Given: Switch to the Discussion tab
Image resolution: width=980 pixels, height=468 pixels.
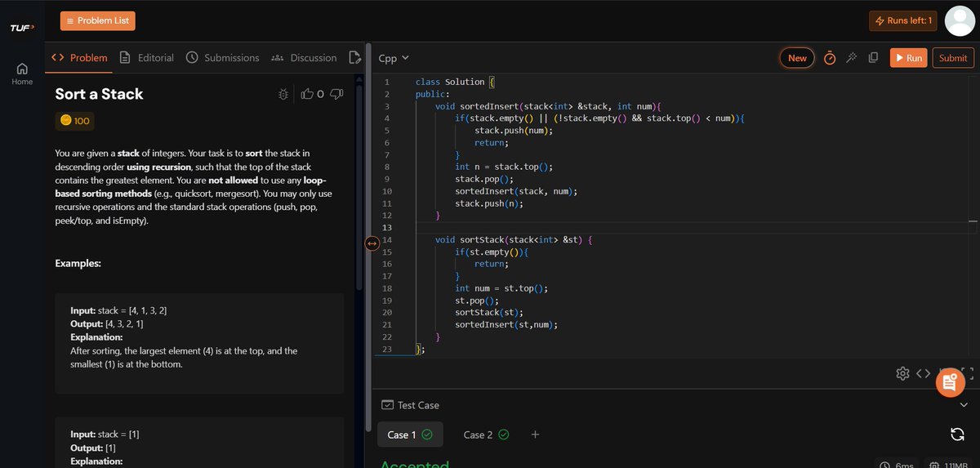Looking at the screenshot, I should (x=303, y=57).
